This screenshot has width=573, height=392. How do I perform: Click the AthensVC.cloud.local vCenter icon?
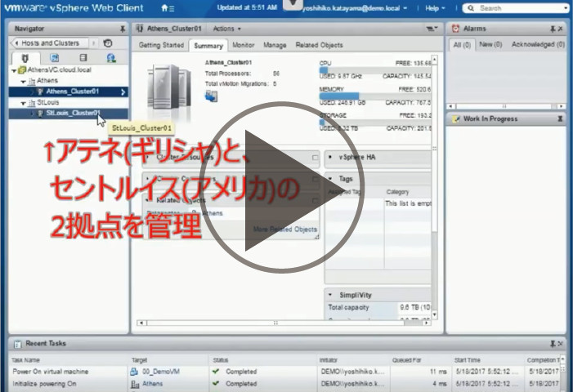(x=22, y=69)
